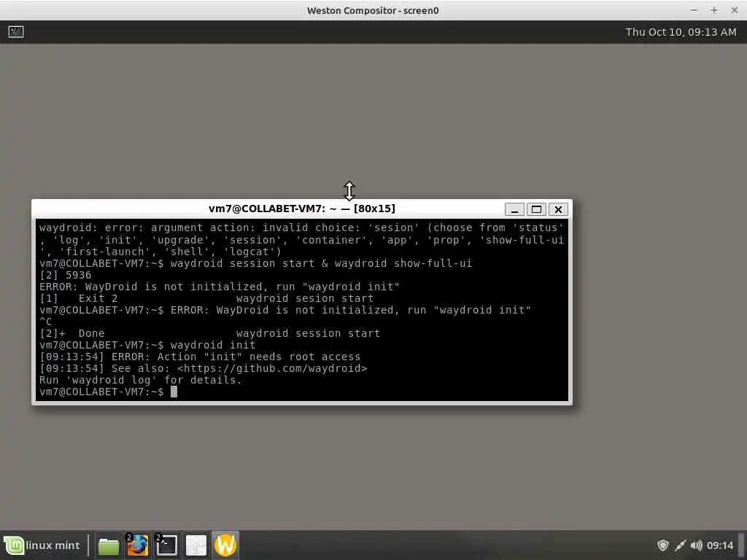Viewport: 747px width, 560px height.
Task: Open the network connection tray icon
Action: 681,545
